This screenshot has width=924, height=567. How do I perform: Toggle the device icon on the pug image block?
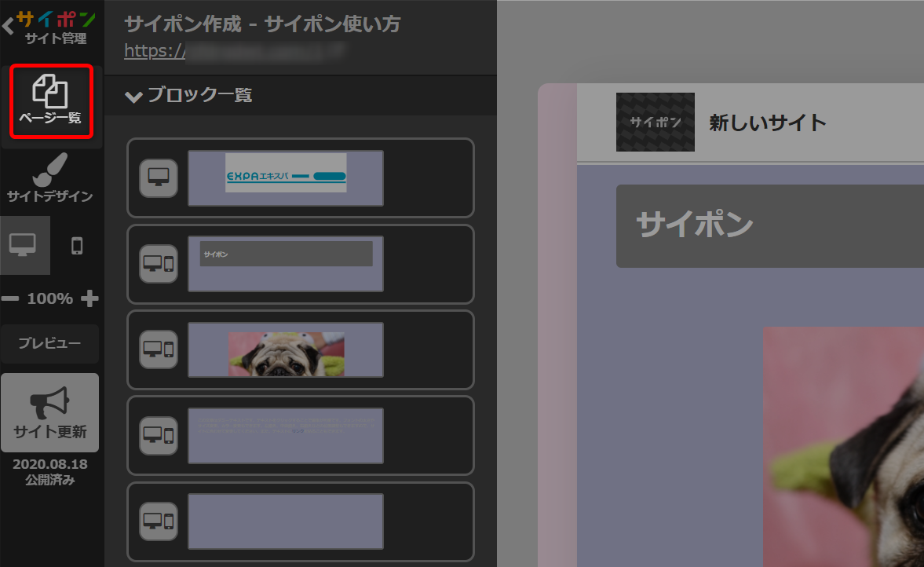coord(159,349)
